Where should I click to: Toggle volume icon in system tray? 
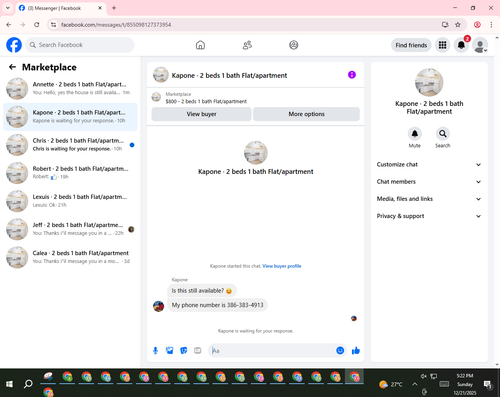(423, 376)
